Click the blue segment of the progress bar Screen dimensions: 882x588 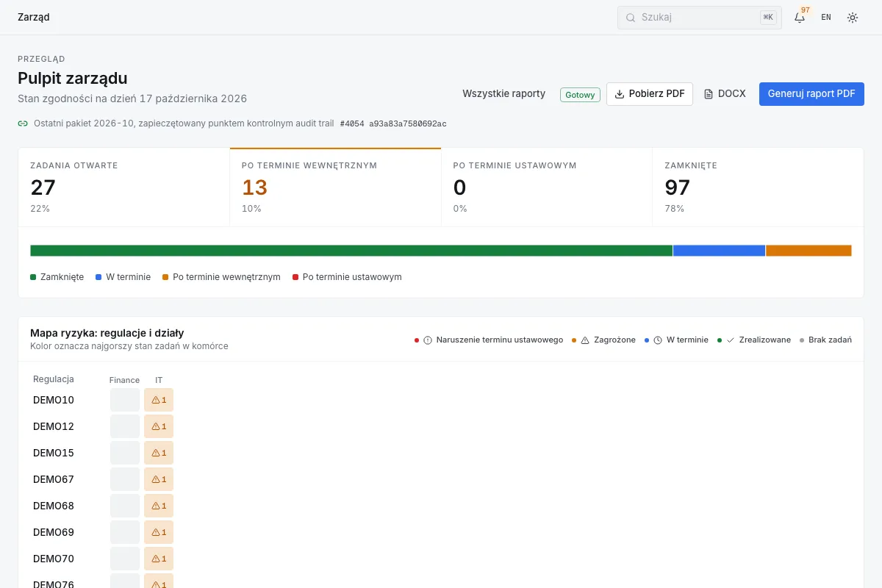point(719,251)
